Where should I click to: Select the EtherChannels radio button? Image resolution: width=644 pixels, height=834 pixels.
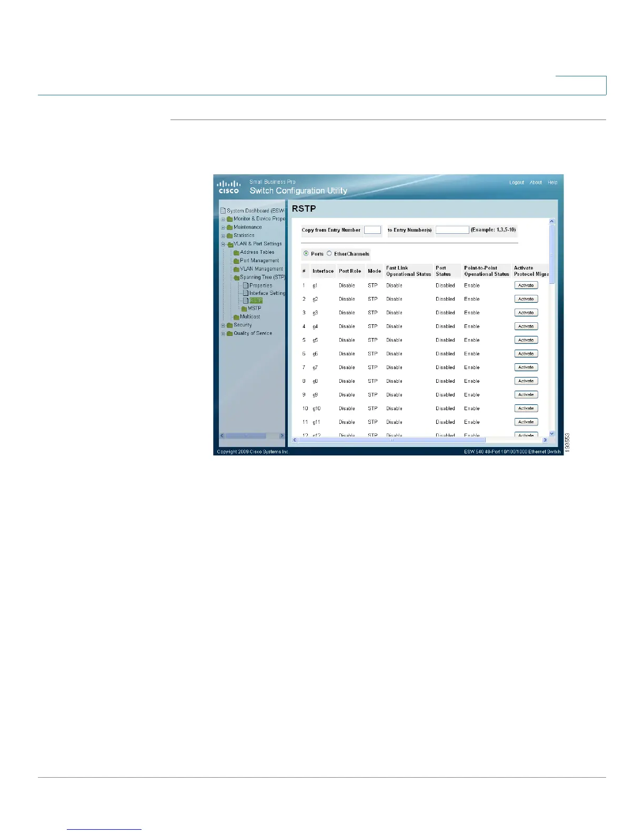(x=329, y=254)
